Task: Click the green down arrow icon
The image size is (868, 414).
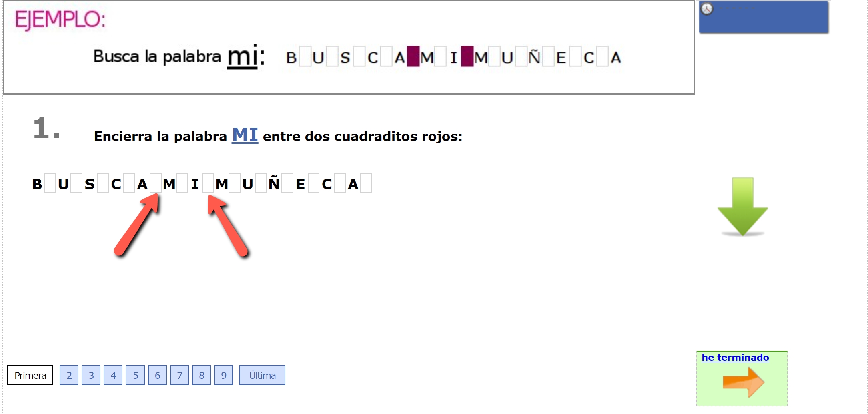Action: (743, 207)
